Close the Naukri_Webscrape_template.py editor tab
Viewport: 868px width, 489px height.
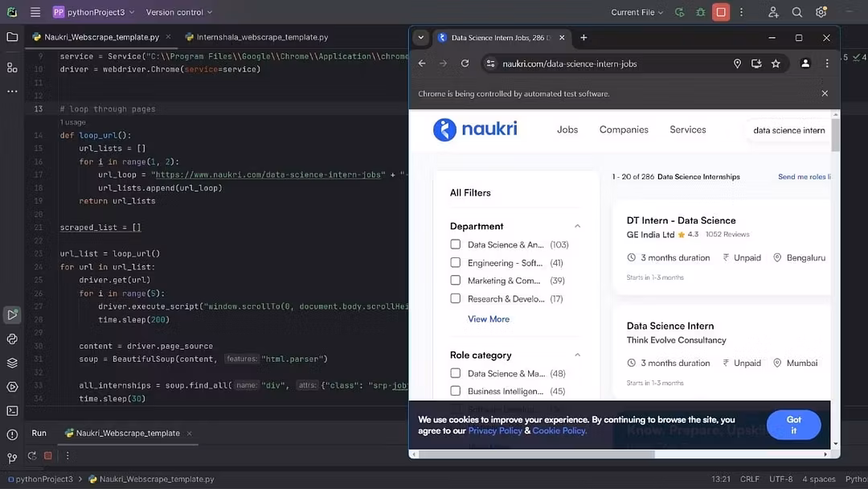point(168,37)
